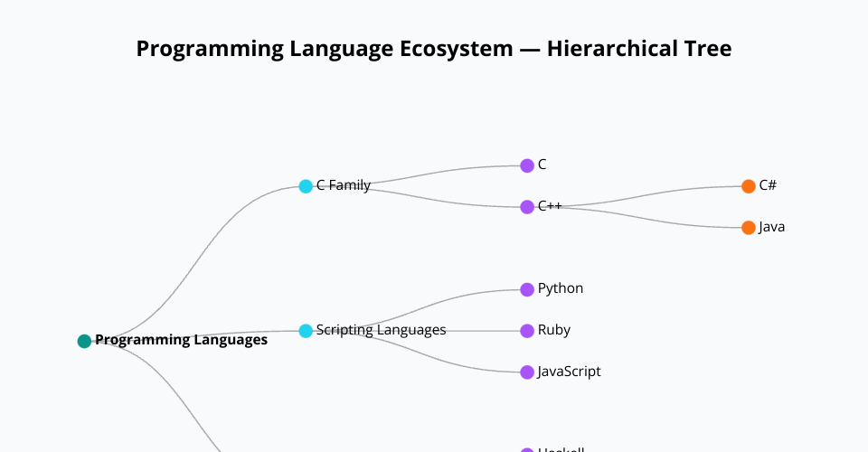Image resolution: width=868 pixels, height=452 pixels.
Task: Select the Scripting Languages text label
Action: tap(381, 330)
